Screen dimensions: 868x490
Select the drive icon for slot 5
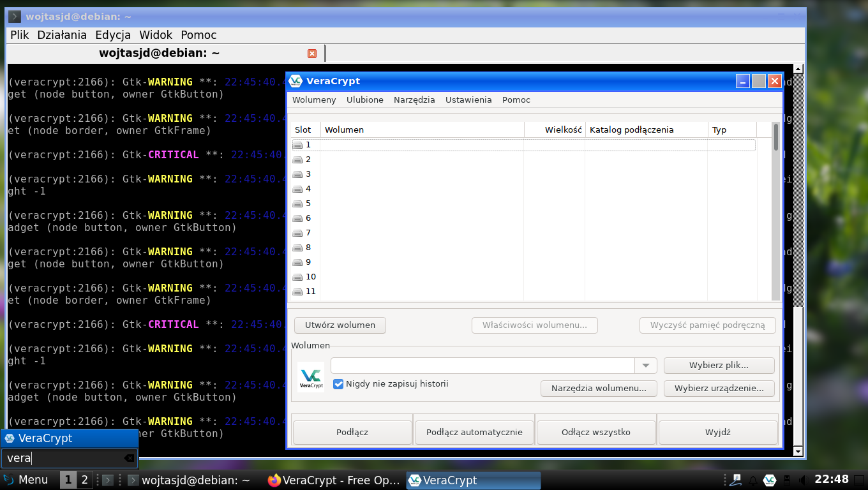[297, 204]
